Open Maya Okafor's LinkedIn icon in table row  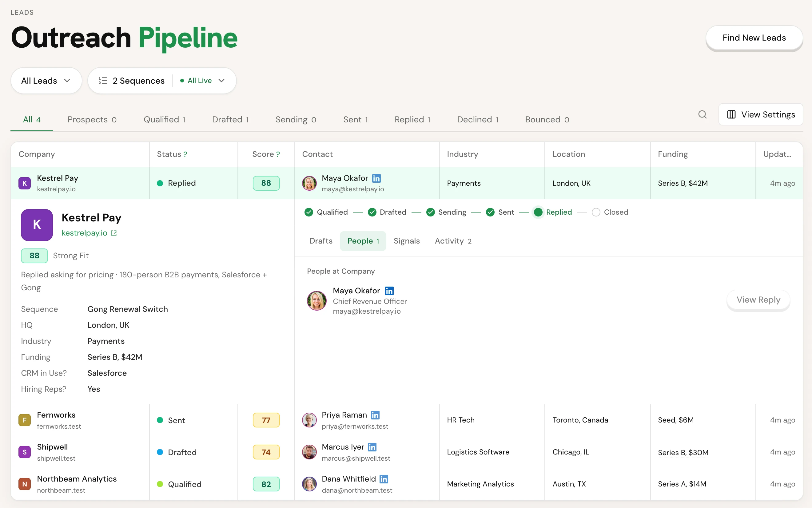point(376,178)
